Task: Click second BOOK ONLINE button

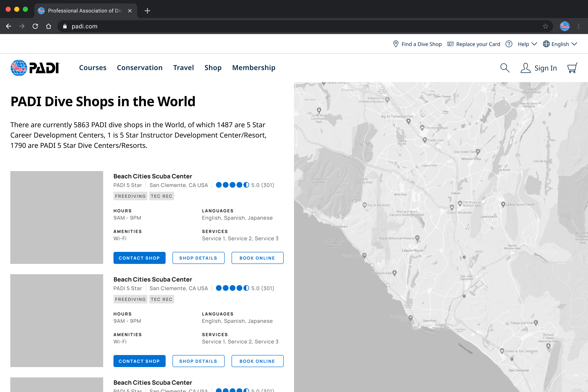Action: coord(257,361)
